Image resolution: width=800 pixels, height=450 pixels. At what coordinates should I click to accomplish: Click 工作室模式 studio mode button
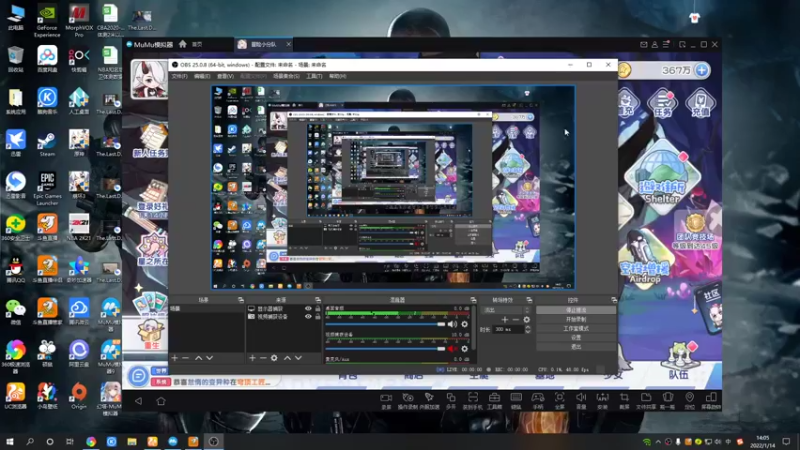[576, 329]
